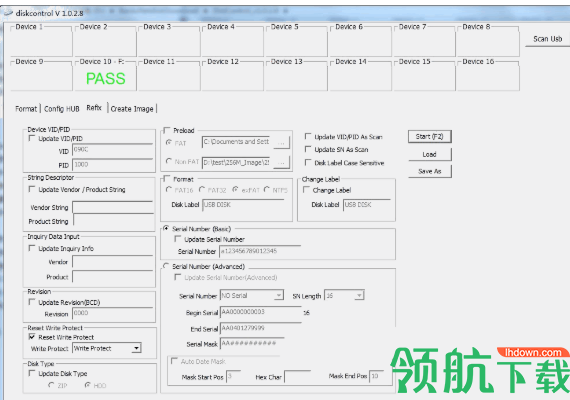Click the Revision input field
Screen dimensions: 570x400
[113, 313]
